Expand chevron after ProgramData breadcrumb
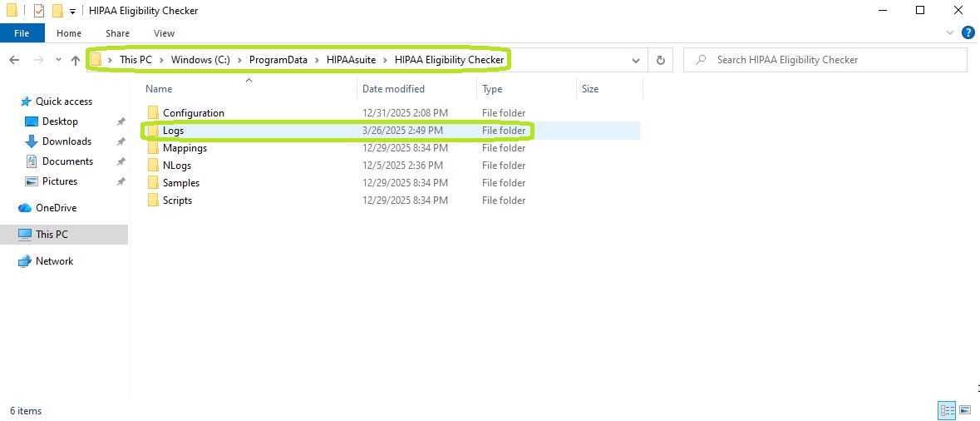This screenshot has width=980, height=421. point(317,60)
